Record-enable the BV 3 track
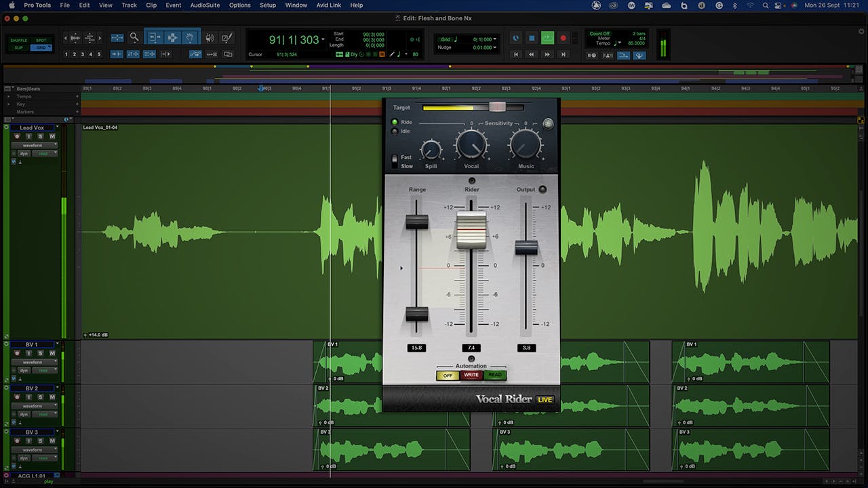The image size is (868, 488). coord(17,441)
